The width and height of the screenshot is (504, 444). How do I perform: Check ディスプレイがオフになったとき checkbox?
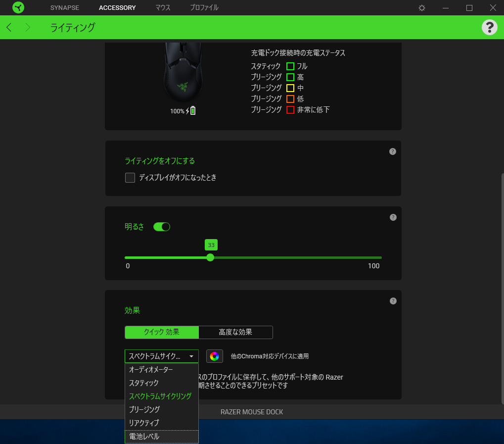pyautogui.click(x=130, y=178)
